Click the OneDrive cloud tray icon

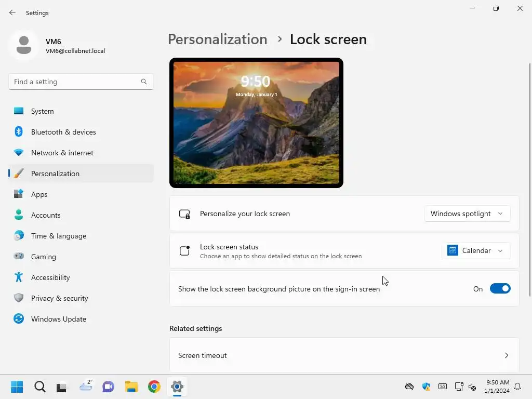pyautogui.click(x=409, y=387)
